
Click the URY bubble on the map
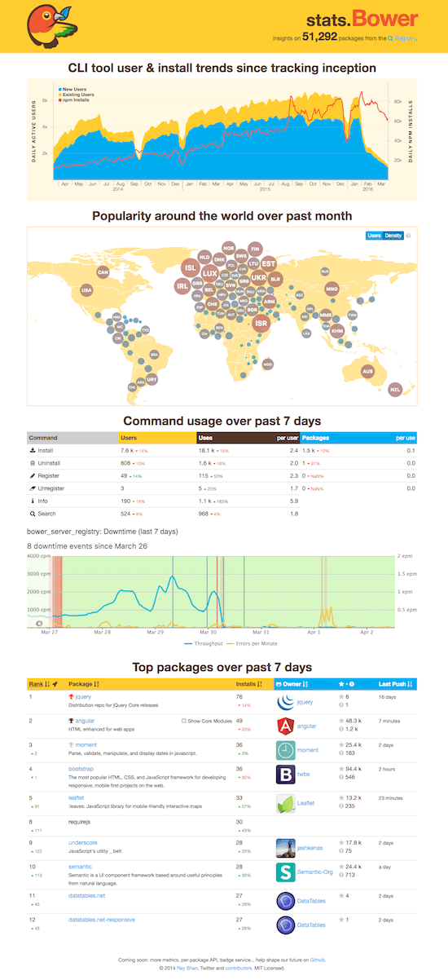coord(152,381)
